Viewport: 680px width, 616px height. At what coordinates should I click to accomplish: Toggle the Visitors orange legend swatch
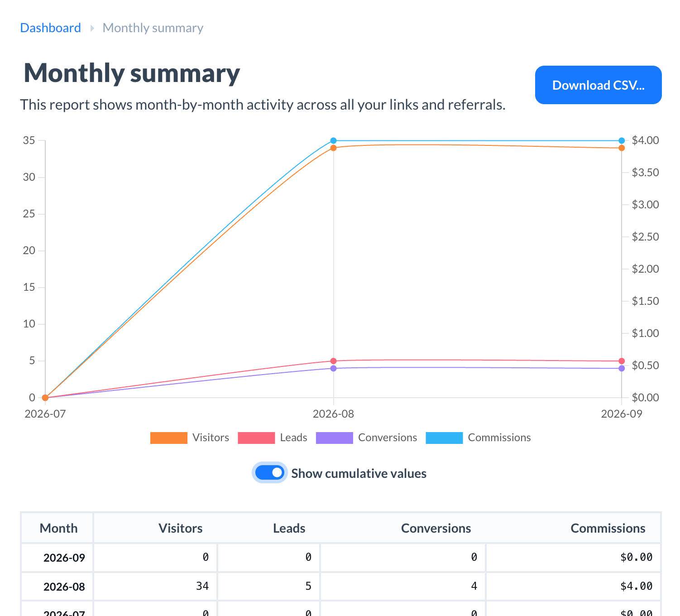tap(168, 438)
